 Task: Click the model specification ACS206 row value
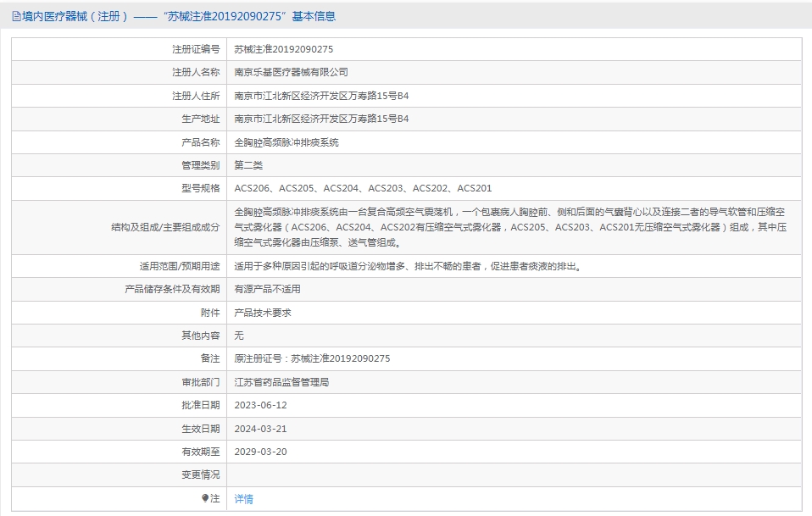click(363, 188)
